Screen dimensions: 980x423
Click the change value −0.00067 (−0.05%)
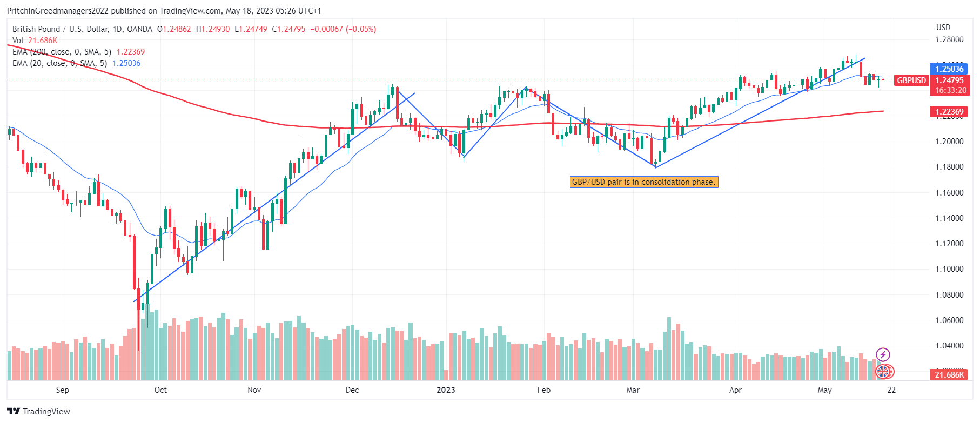click(x=343, y=29)
